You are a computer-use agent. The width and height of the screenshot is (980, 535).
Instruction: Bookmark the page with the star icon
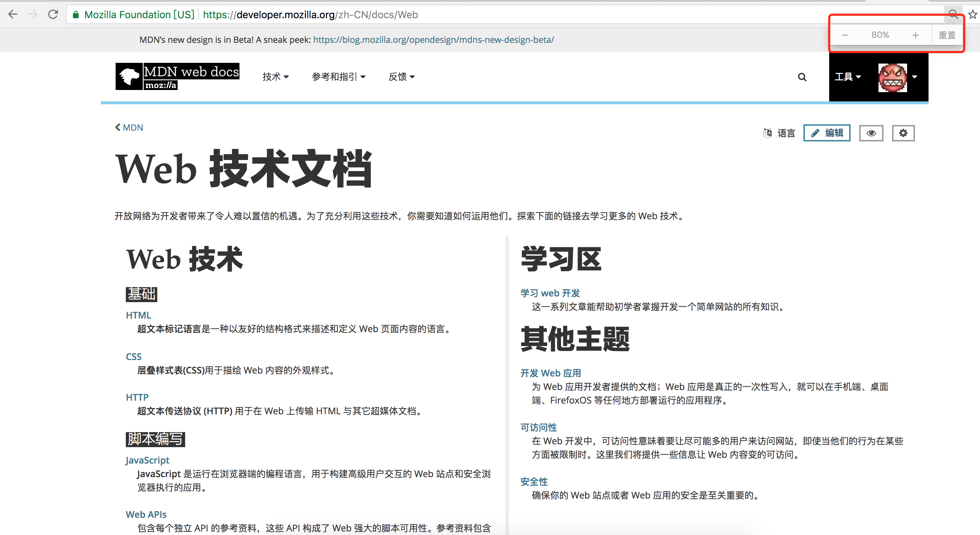coord(972,14)
